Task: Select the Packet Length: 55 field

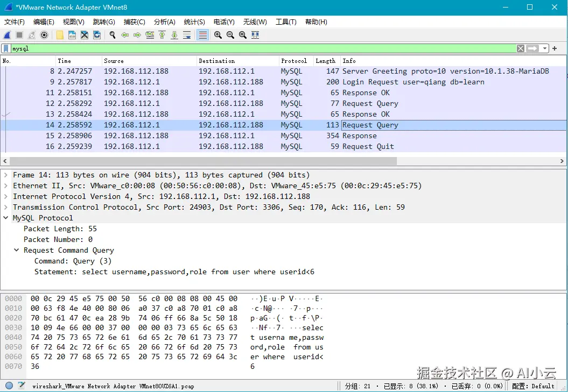Action: click(60, 229)
